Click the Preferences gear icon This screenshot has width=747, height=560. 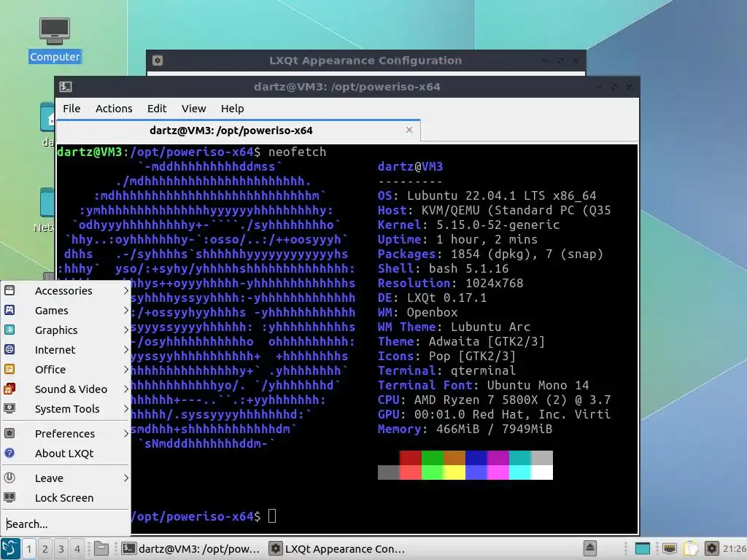9,433
